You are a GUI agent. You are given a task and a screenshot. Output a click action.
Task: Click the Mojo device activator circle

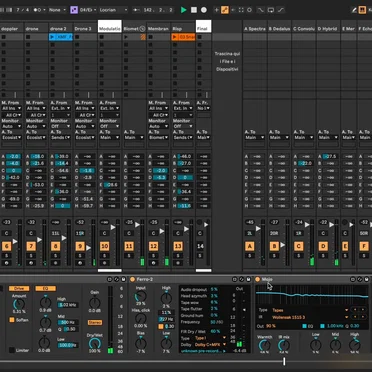[258, 279]
